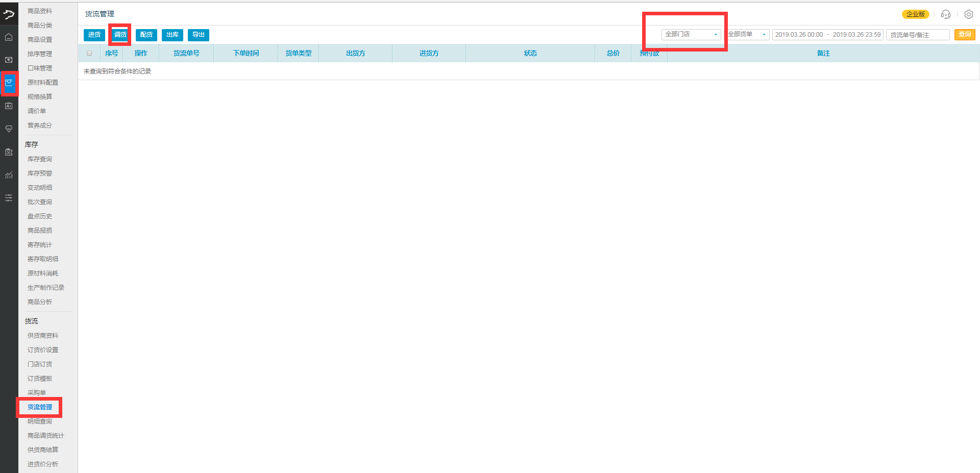
Task: Open the yen cashier icon in sidebar
Action: pyautogui.click(x=9, y=60)
